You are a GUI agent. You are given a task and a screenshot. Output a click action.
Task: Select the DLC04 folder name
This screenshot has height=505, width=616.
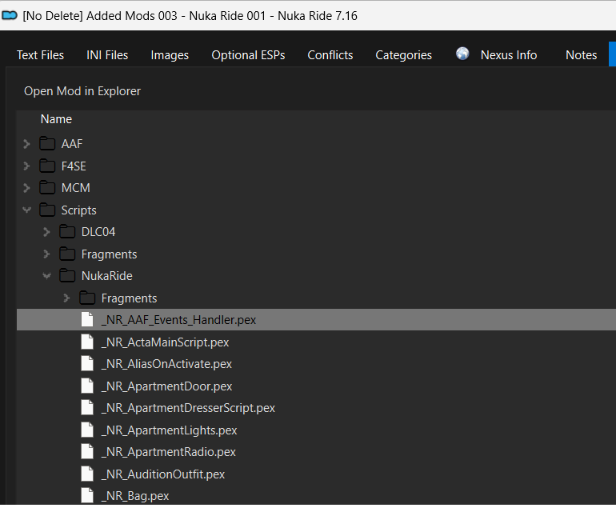[98, 232]
